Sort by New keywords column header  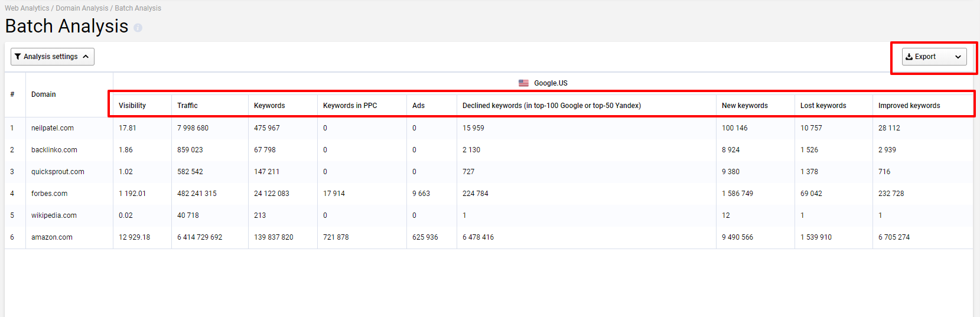pos(745,106)
